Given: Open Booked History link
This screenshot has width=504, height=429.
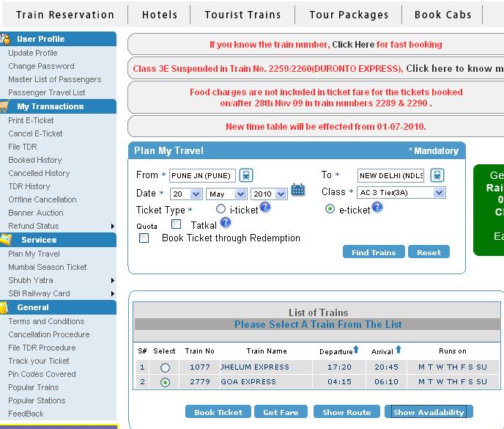Looking at the screenshot, I should (x=35, y=160).
